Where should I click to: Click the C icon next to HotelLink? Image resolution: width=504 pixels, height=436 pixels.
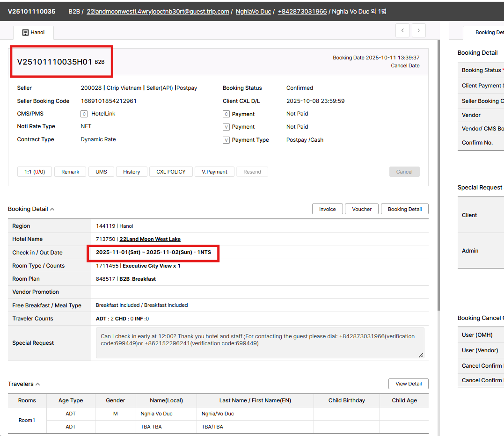pos(84,114)
